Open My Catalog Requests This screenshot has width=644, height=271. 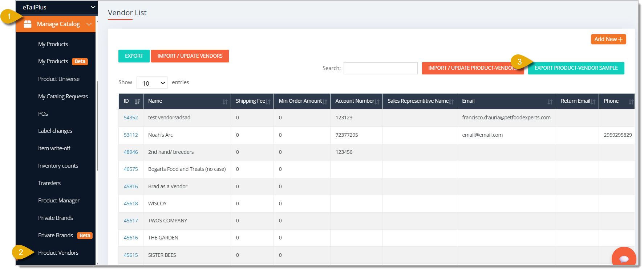coord(63,96)
